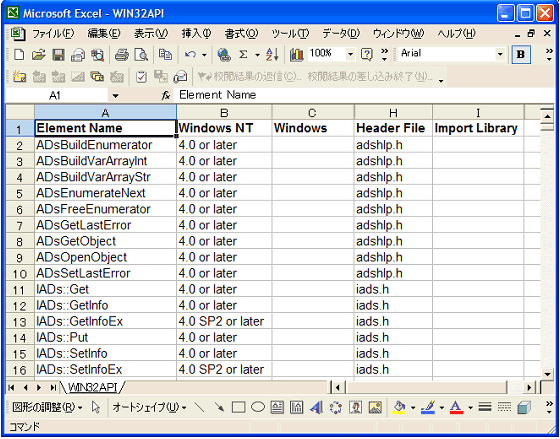This screenshot has width=560, height=439.
Task: Insert diagram or organization chart
Action: point(336,407)
